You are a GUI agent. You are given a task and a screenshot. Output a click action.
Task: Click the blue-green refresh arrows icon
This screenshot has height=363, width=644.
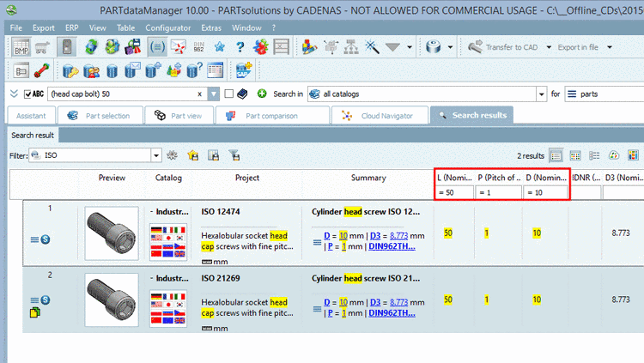(x=91, y=47)
